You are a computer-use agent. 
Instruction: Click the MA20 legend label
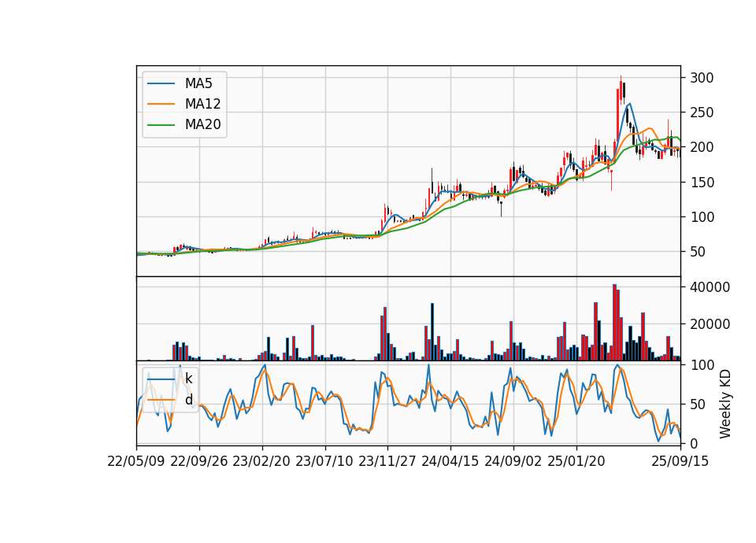pos(203,125)
